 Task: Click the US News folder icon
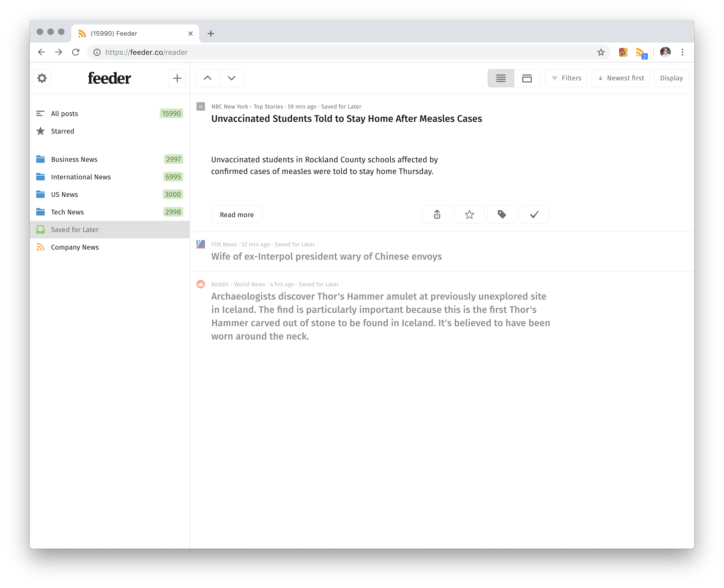pos(40,194)
